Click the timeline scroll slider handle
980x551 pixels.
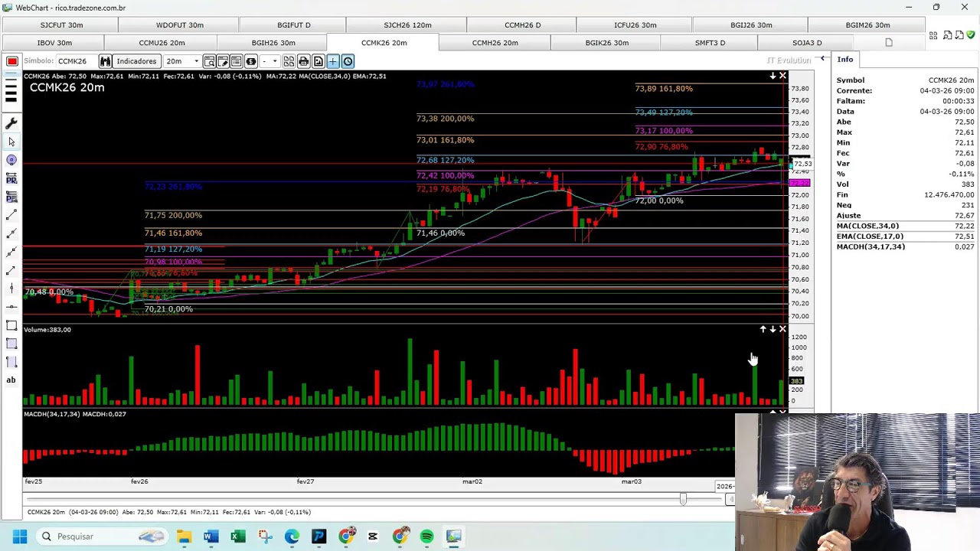683,499
